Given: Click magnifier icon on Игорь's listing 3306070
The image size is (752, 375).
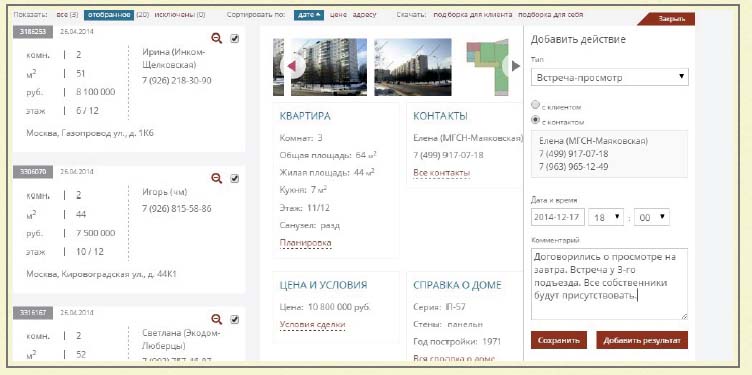Looking at the screenshot, I should point(217,179).
